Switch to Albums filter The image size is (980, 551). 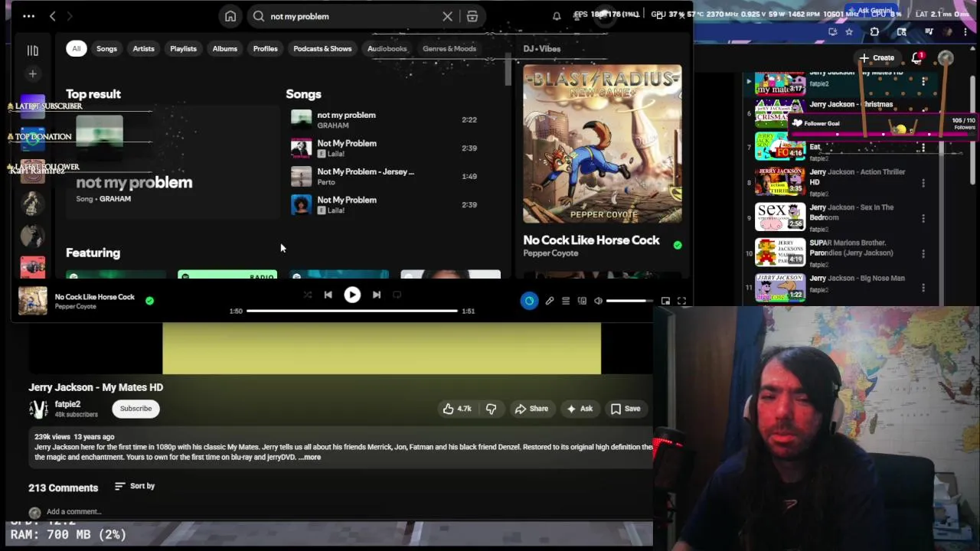point(224,49)
